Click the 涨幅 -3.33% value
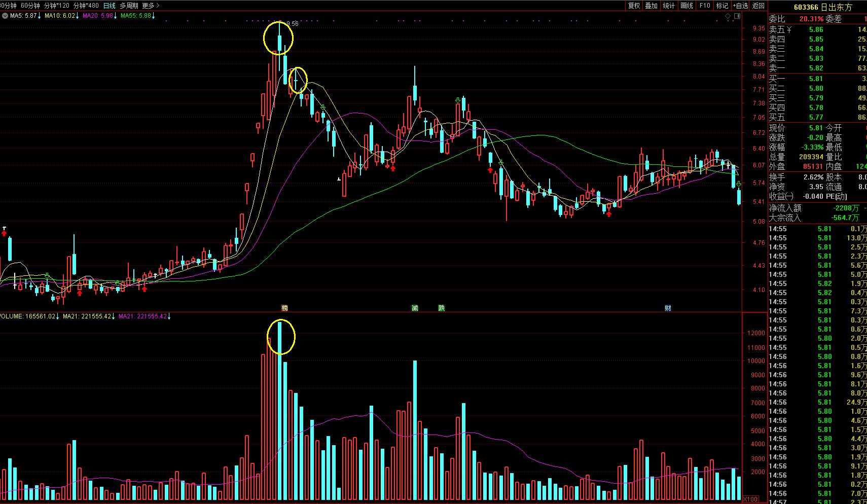The width and height of the screenshot is (867, 504). point(811,147)
